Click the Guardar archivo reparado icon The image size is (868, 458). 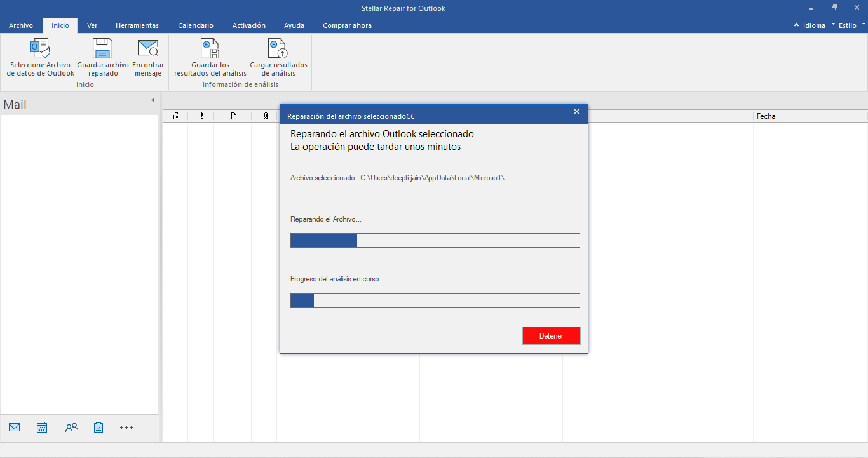[x=102, y=49]
